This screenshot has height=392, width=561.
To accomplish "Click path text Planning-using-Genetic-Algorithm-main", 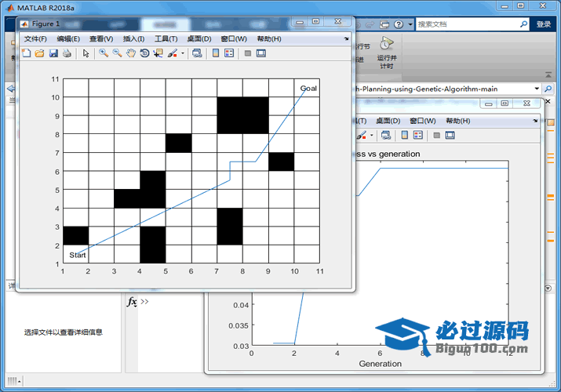I will (x=430, y=89).
